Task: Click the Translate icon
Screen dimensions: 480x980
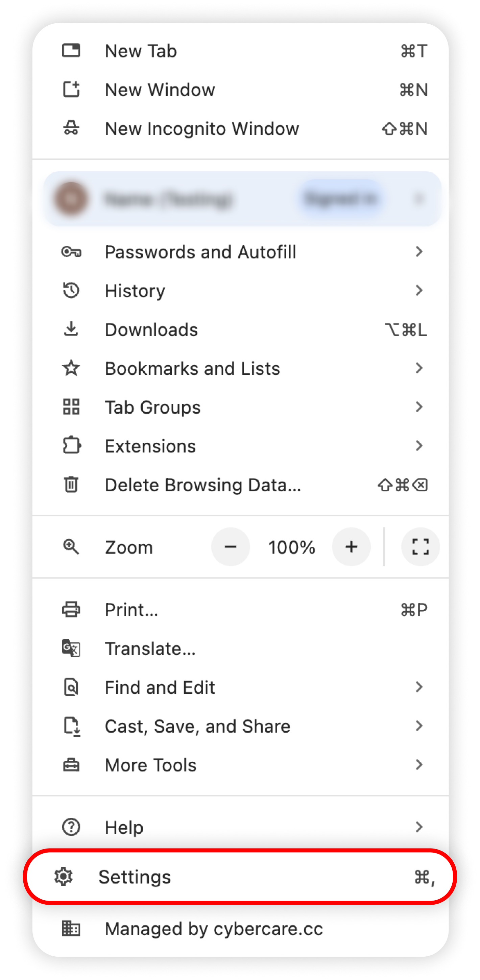Action: click(71, 648)
